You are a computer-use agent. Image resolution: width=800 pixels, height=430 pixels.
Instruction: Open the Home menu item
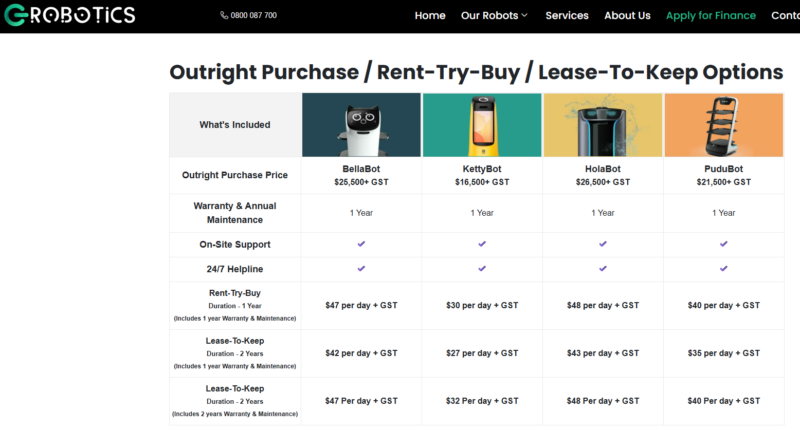(430, 16)
